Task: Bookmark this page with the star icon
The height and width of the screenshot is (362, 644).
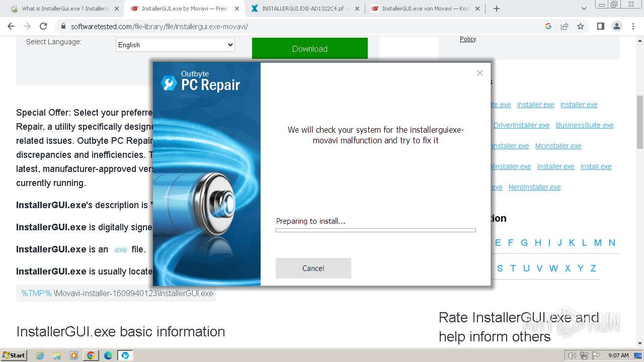Action: [x=581, y=26]
